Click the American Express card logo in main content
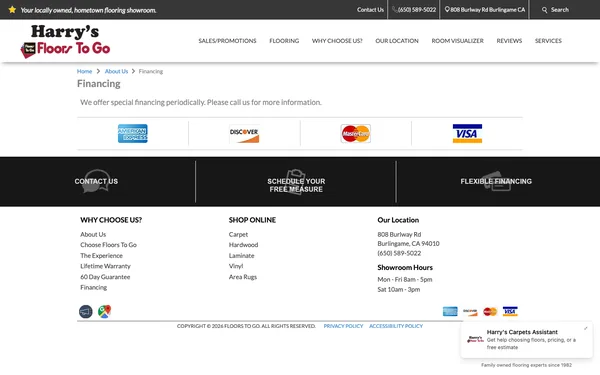600x375 pixels. tap(132, 134)
